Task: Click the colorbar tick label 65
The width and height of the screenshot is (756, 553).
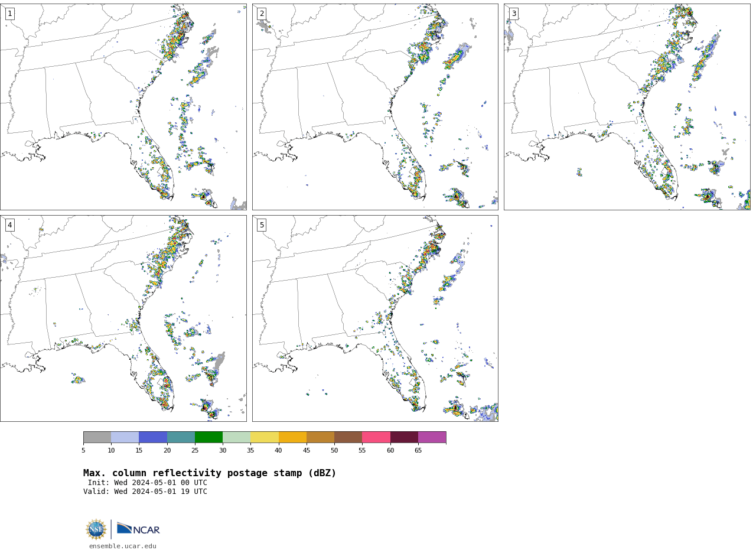Action: point(418,451)
